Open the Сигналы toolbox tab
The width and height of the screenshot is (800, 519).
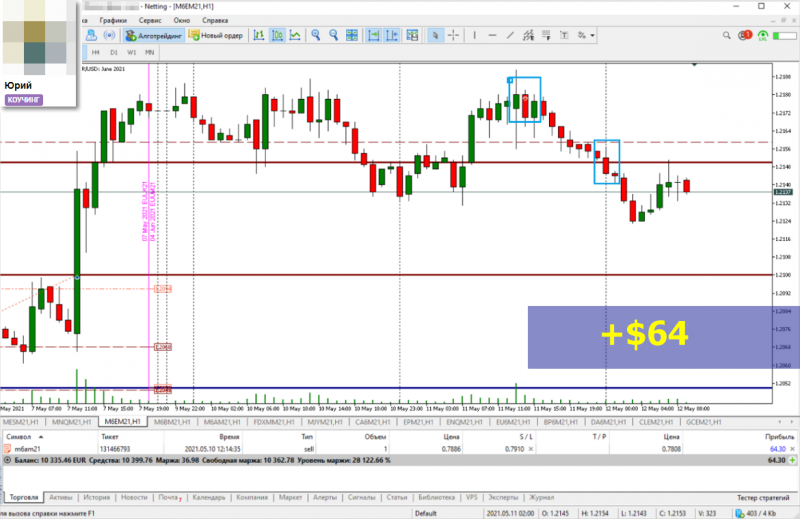point(361,497)
